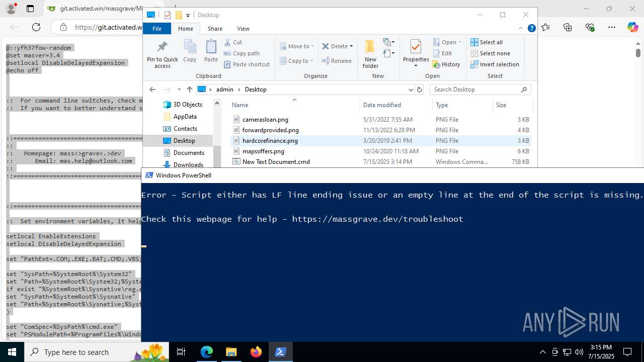Click the Type here to search box
Screen dimensions: 644x362
point(98,352)
